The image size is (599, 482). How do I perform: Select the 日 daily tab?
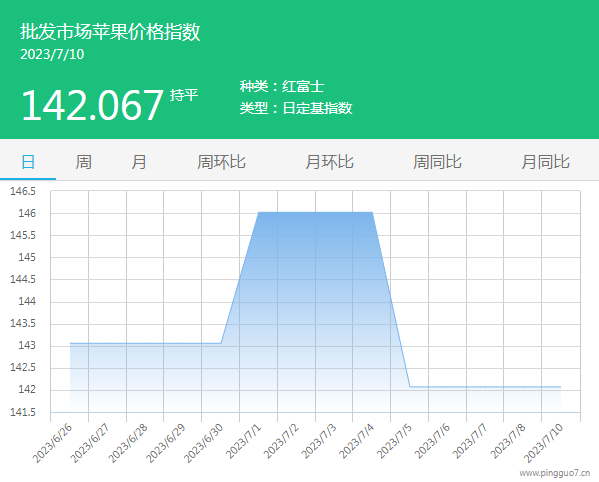tap(28, 162)
